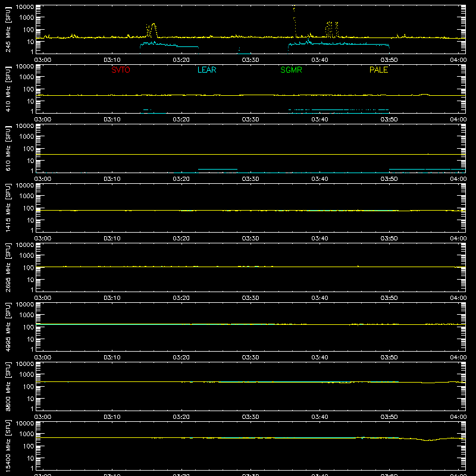Viewport: 476px width, 476px height.
Task: Click 03:10 label under the 2695 MHz plot
Action: coord(112,298)
